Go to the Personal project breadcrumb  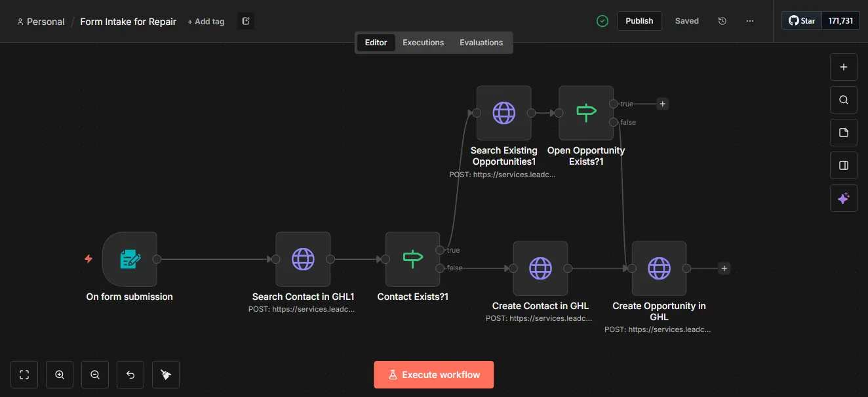pos(41,22)
